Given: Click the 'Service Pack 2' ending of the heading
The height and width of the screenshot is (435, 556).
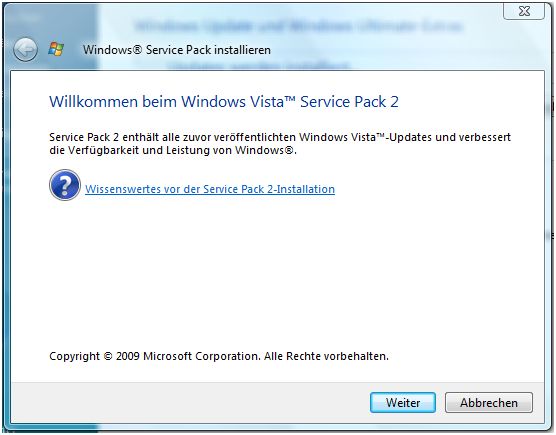Looking at the screenshot, I should pos(349,102).
